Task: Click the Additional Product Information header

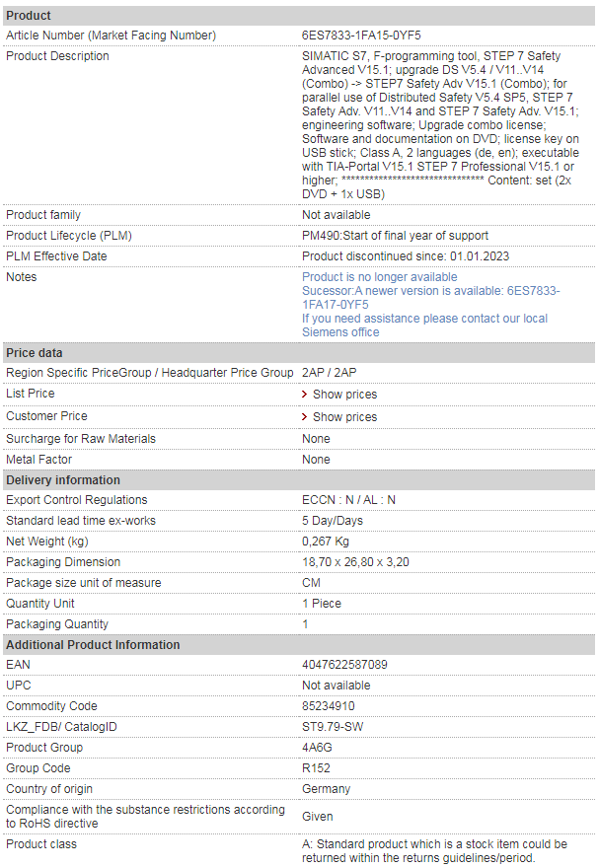Action: (x=299, y=645)
